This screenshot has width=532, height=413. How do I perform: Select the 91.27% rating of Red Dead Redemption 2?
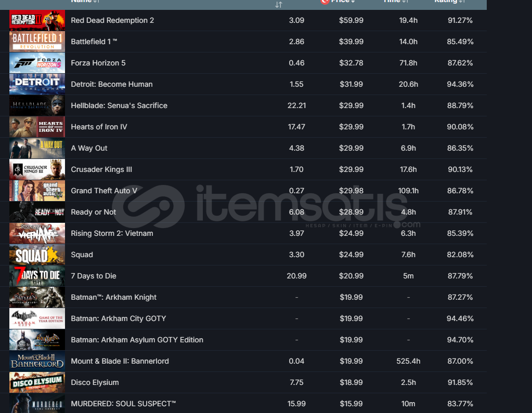(460, 20)
